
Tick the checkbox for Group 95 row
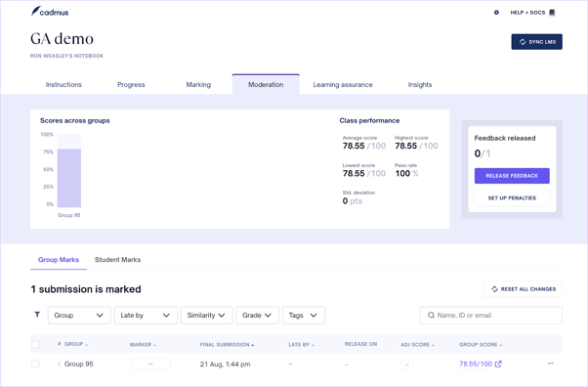pyautogui.click(x=35, y=364)
